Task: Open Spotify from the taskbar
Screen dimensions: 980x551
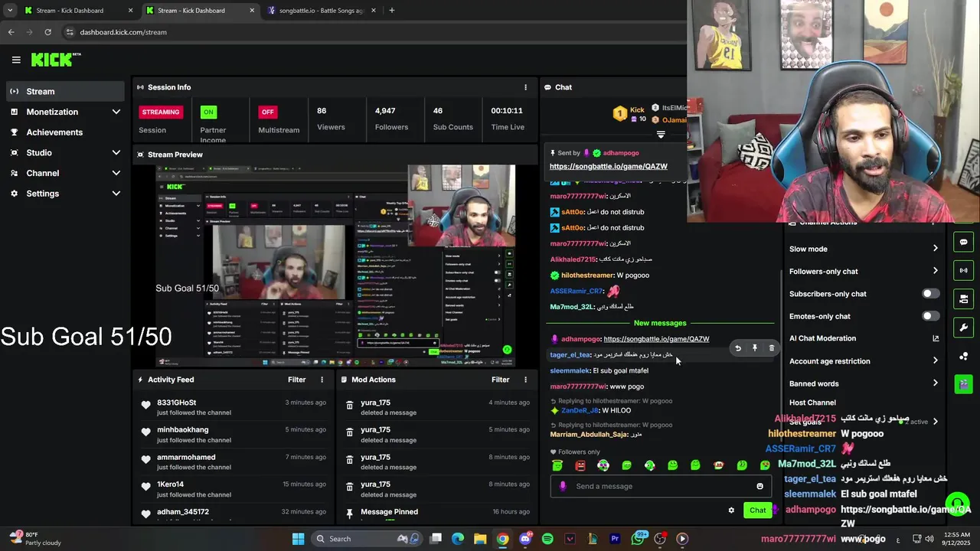Action: coord(547,539)
